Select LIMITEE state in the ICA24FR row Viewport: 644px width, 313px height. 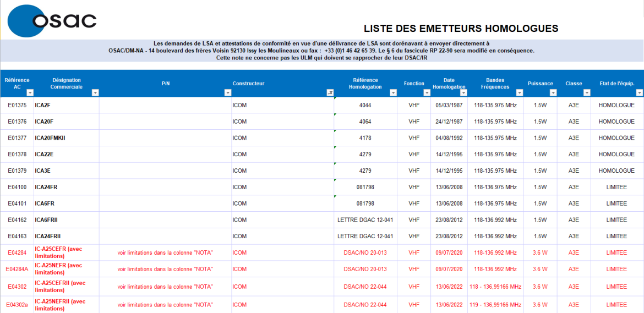point(616,187)
